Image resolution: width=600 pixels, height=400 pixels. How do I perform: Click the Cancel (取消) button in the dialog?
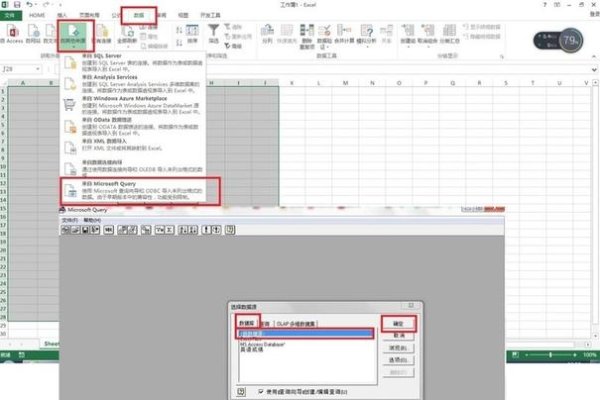click(398, 335)
